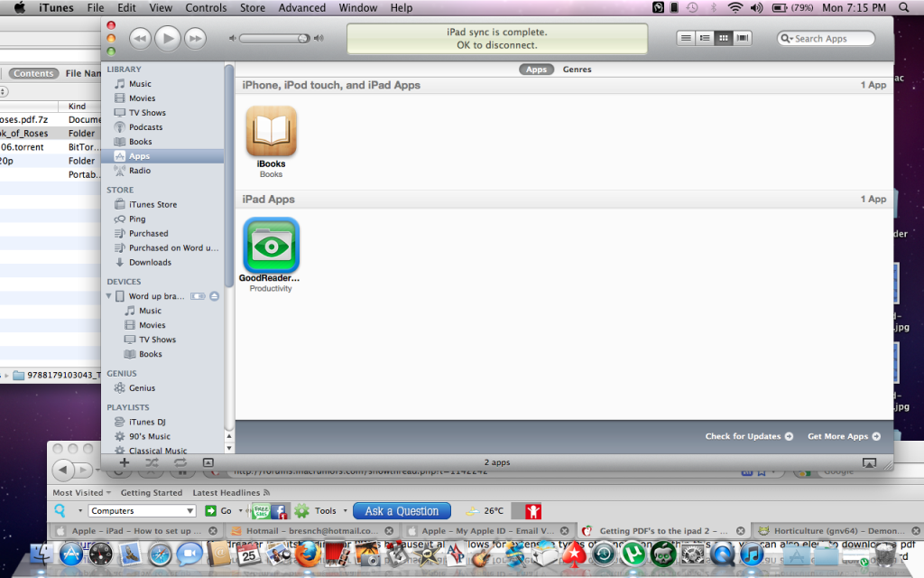Toggle repeat in iTunes
Viewport: 924px width, 578px height.
(180, 463)
